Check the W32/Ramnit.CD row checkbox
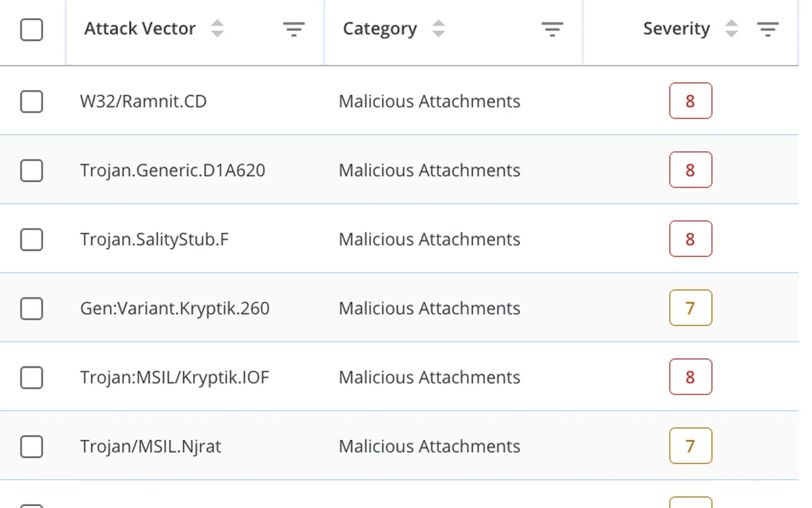 [x=32, y=101]
